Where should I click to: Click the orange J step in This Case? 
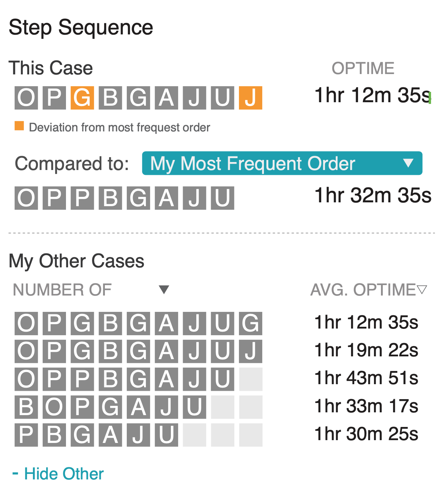point(250,98)
